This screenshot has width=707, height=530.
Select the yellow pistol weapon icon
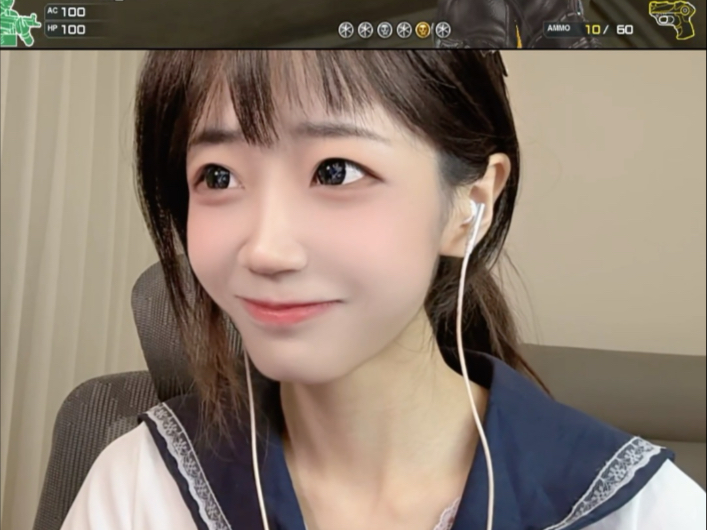click(x=672, y=19)
